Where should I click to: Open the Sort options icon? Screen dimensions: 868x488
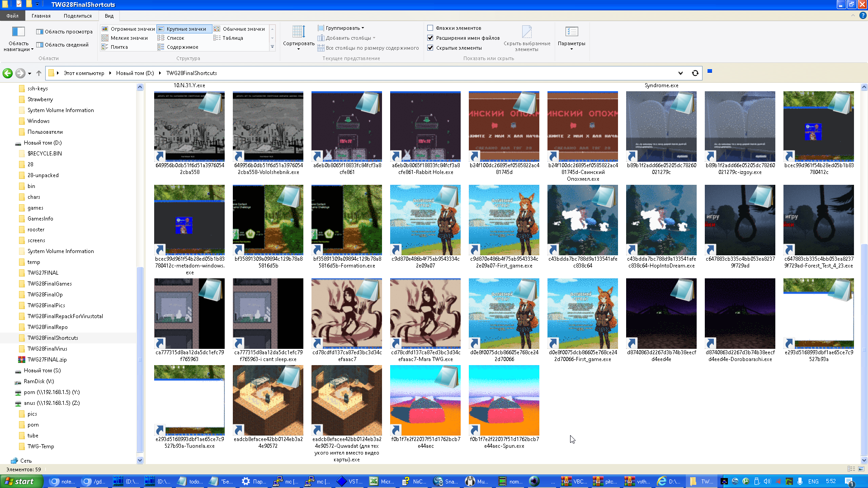pos(298,33)
